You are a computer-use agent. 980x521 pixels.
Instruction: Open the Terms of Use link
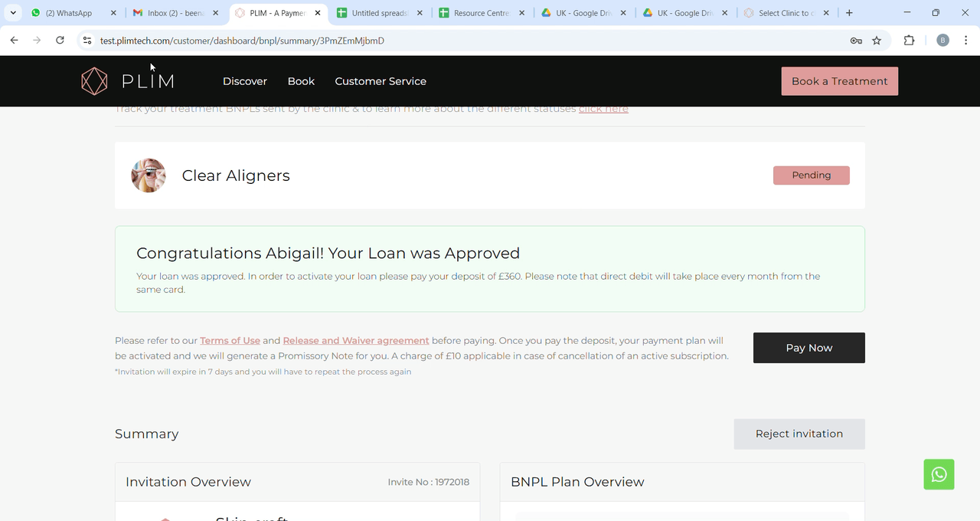point(230,340)
